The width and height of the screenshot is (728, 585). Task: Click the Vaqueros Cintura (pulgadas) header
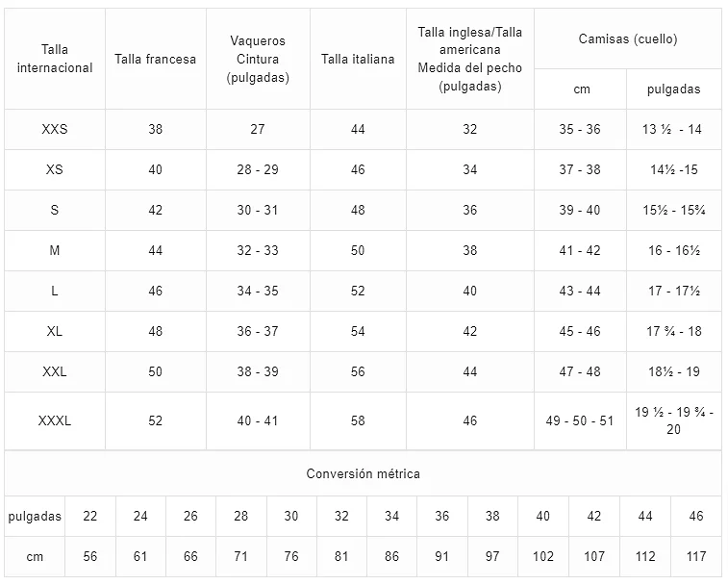point(258,59)
